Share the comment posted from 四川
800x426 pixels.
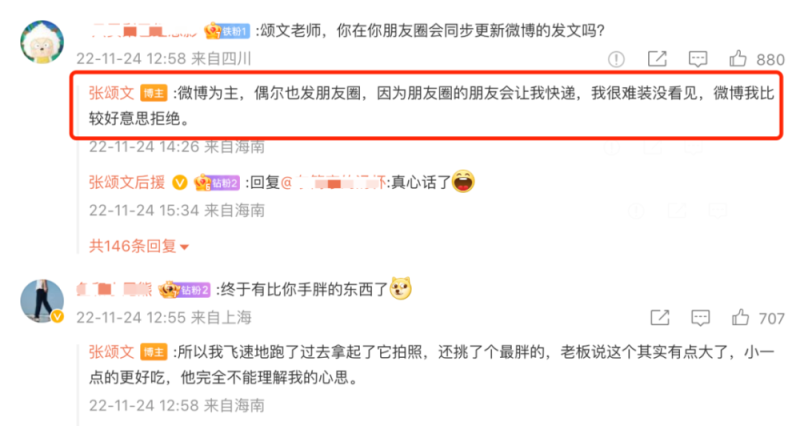(657, 59)
